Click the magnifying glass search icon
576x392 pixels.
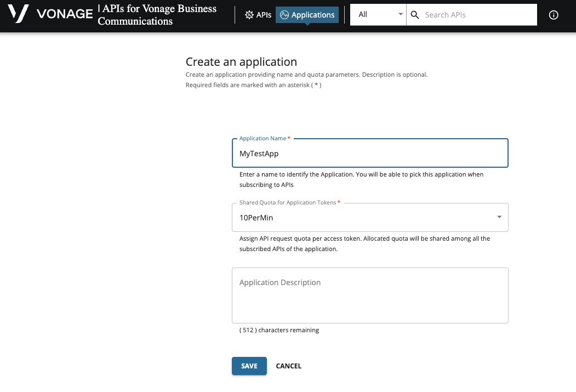pos(415,15)
